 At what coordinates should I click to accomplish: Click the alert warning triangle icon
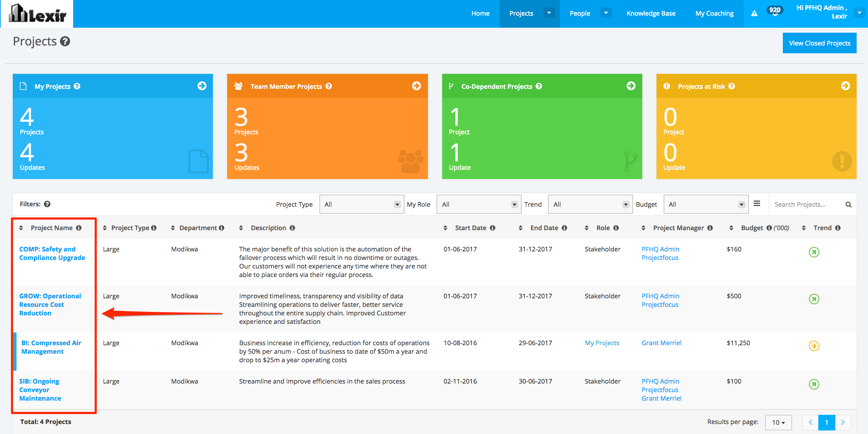pyautogui.click(x=754, y=13)
